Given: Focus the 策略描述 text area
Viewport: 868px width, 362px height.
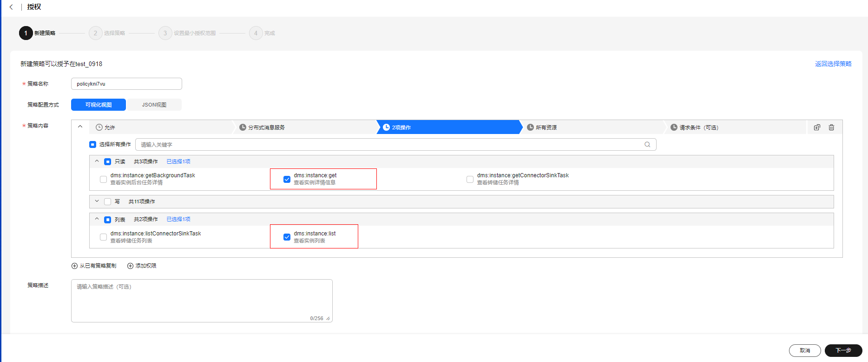Looking at the screenshot, I should tap(202, 301).
